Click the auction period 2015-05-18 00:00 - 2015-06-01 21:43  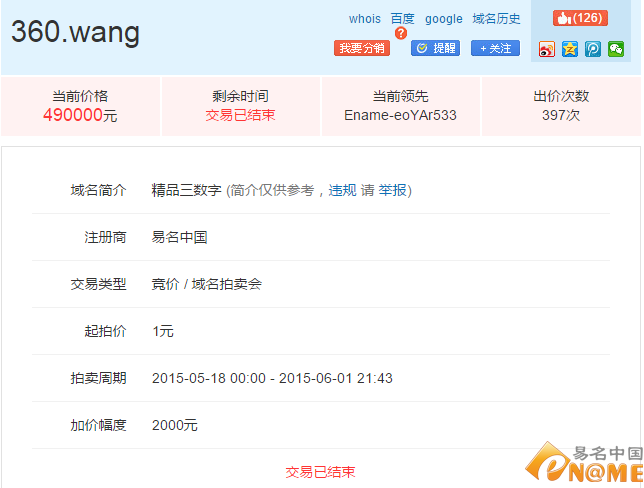point(272,378)
